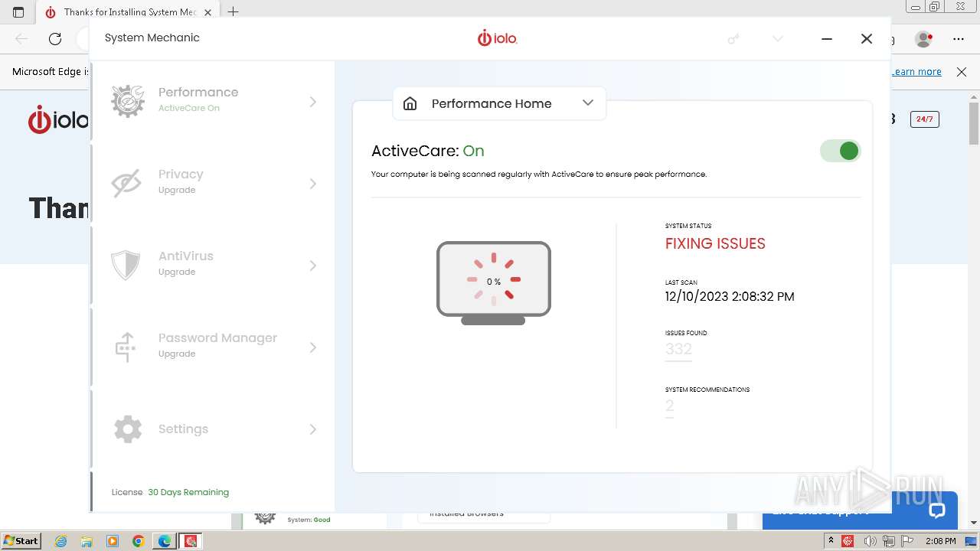The image size is (980, 551).
Task: Select the Privacy menu item
Action: click(x=213, y=183)
